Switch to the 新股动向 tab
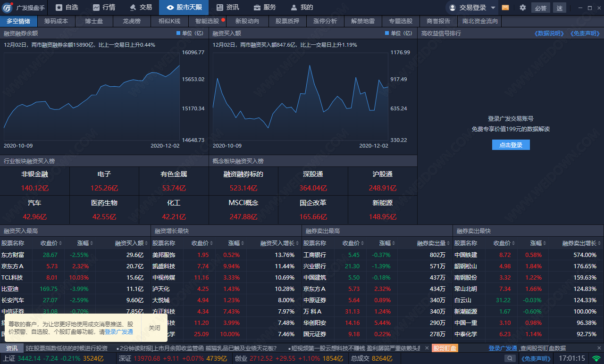Viewport: 604px width, 364px height. (x=247, y=21)
